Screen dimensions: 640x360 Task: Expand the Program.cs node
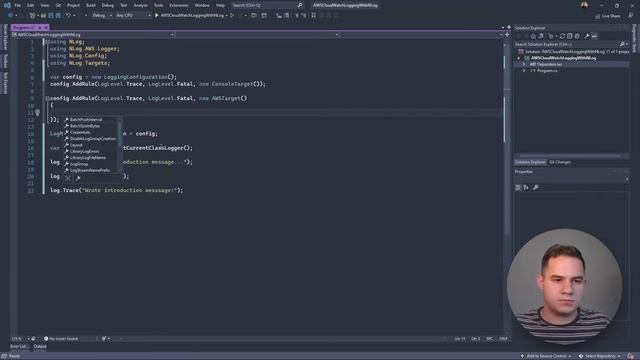point(524,71)
